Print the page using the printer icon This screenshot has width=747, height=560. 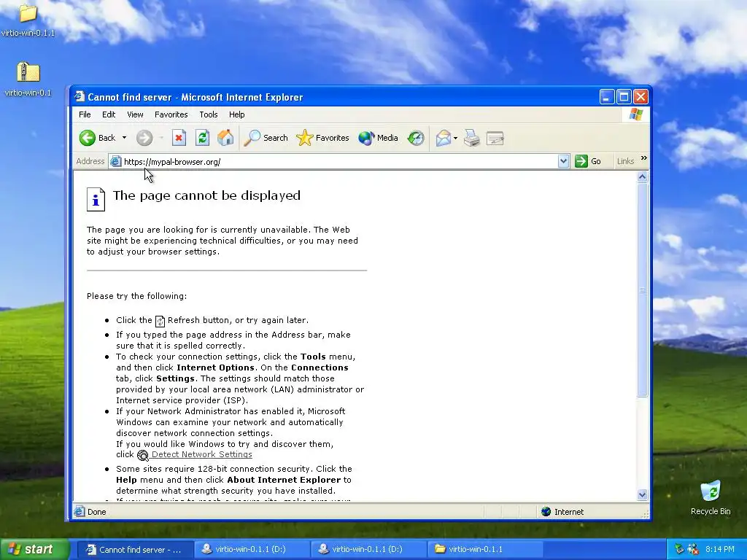point(472,138)
